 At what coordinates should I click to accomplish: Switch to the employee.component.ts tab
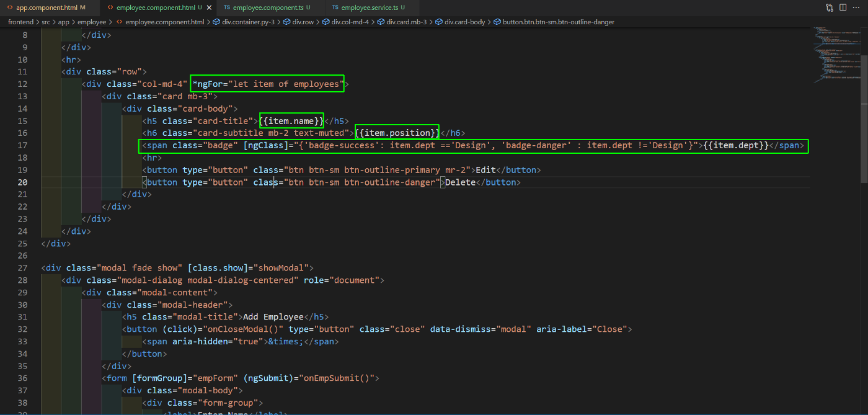pyautogui.click(x=267, y=7)
